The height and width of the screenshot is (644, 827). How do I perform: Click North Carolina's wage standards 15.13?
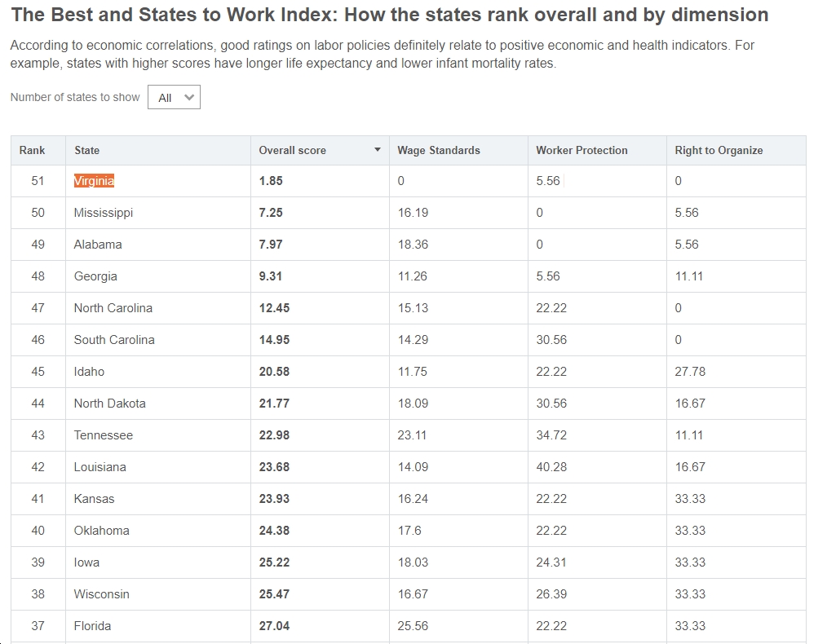tap(413, 308)
